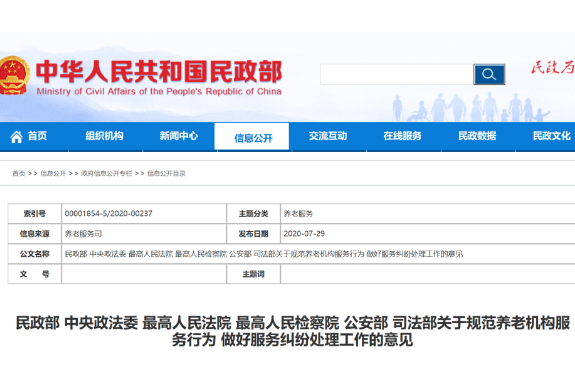Click the red calligraphy slogan at right
Viewport: 575px width, 384px height.
(553, 67)
